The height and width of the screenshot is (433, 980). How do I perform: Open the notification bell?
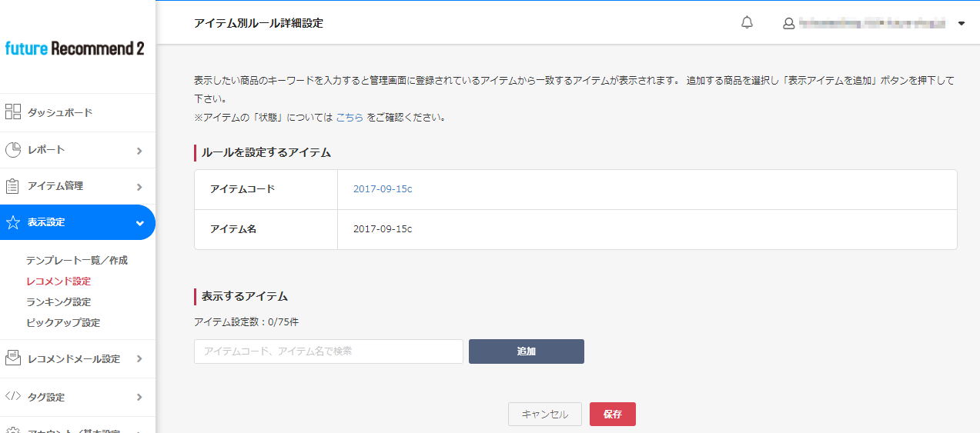click(747, 23)
